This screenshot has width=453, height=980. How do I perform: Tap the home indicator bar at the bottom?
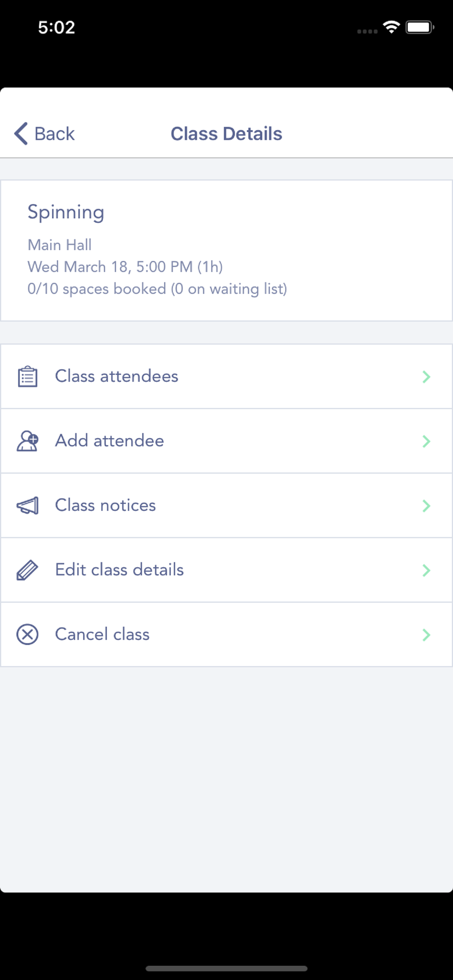[226, 968]
